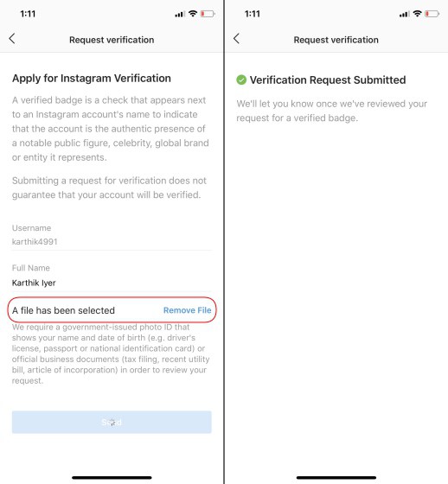Tap the left screen's Request verification title
The width and height of the screenshot is (448, 484).
coord(112,40)
